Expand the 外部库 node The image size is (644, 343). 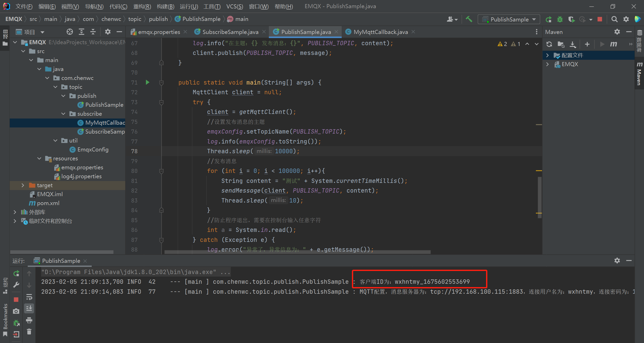[x=15, y=212]
